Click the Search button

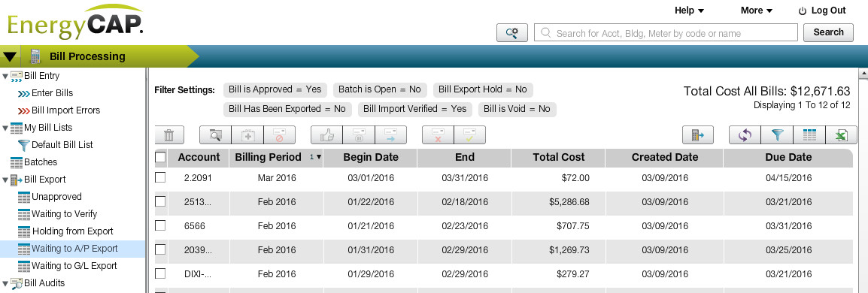pos(828,32)
